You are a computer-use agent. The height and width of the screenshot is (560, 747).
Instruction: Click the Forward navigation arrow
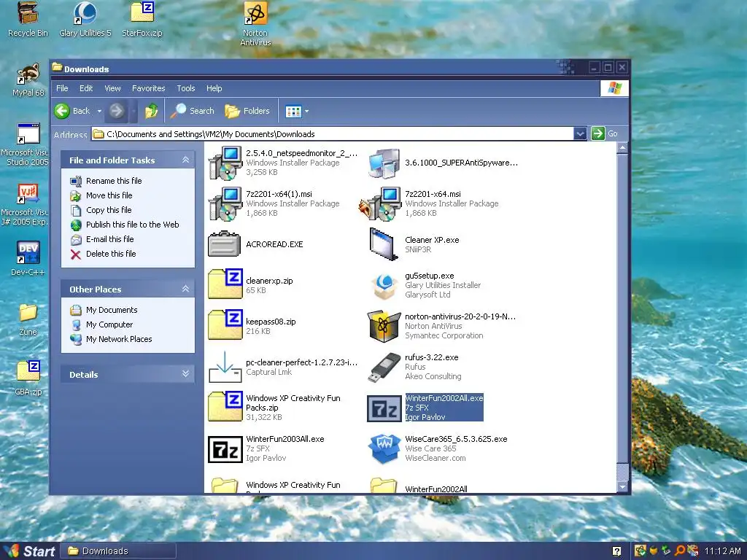coord(116,112)
